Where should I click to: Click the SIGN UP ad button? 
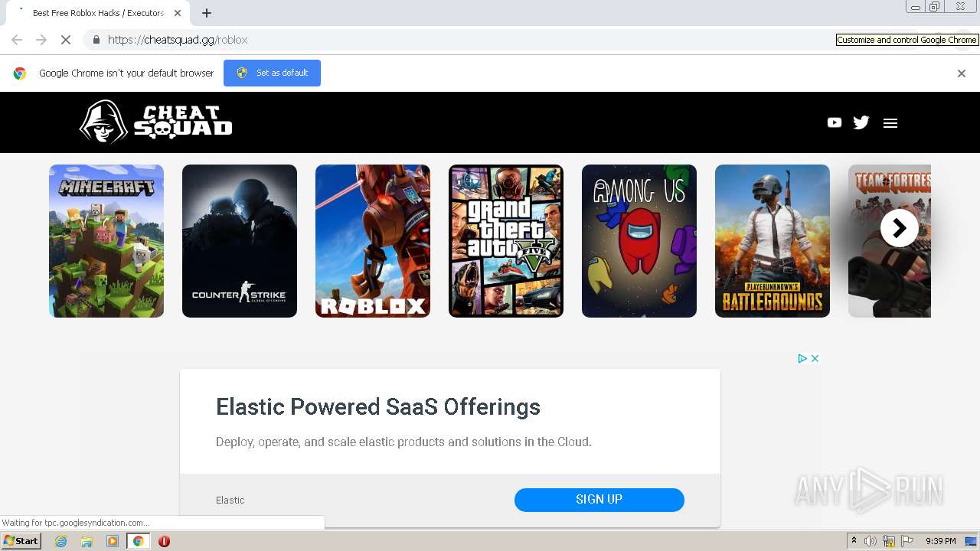(599, 500)
